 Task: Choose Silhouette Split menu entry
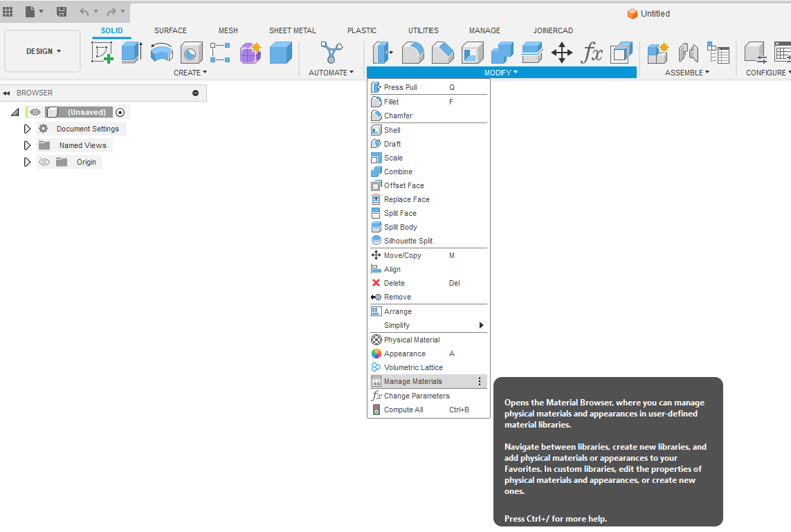429,241
